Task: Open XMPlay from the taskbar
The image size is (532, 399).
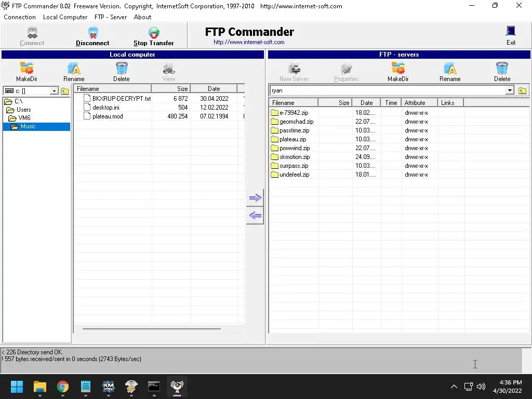Action: tap(108, 387)
